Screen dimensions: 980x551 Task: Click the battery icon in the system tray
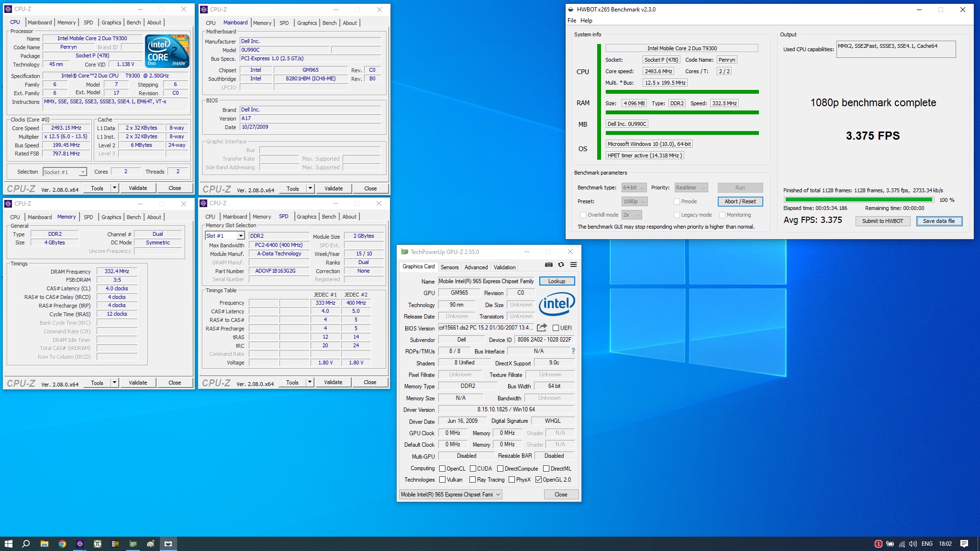(x=890, y=544)
